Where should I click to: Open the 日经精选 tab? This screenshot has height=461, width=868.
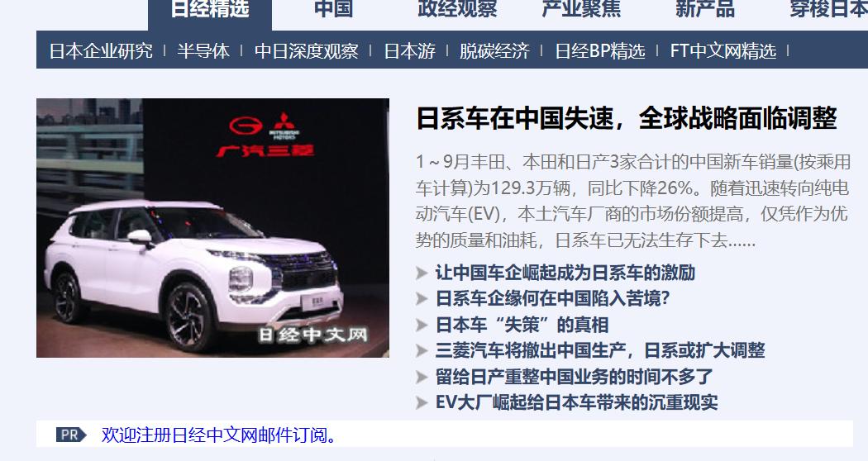tap(210, 10)
